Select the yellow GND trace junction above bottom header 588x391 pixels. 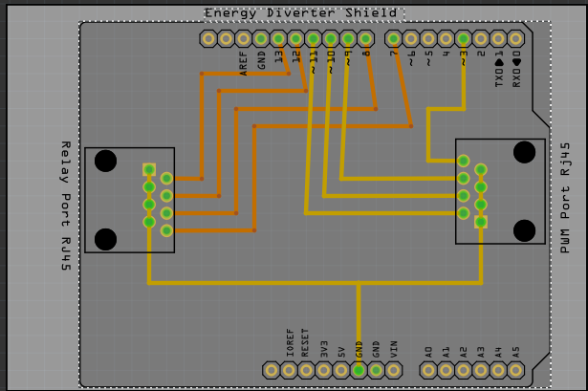coord(359,283)
